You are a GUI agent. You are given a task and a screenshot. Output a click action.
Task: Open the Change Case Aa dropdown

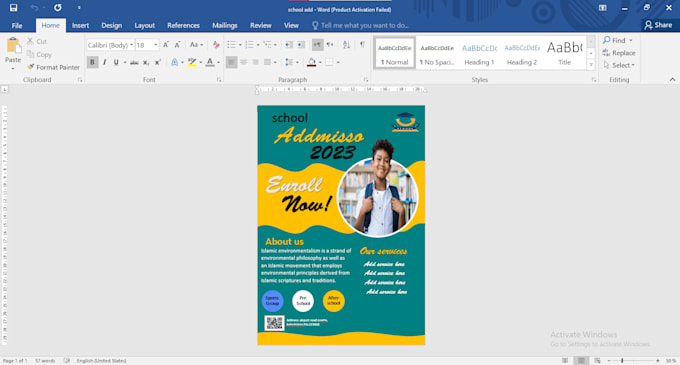(196, 45)
